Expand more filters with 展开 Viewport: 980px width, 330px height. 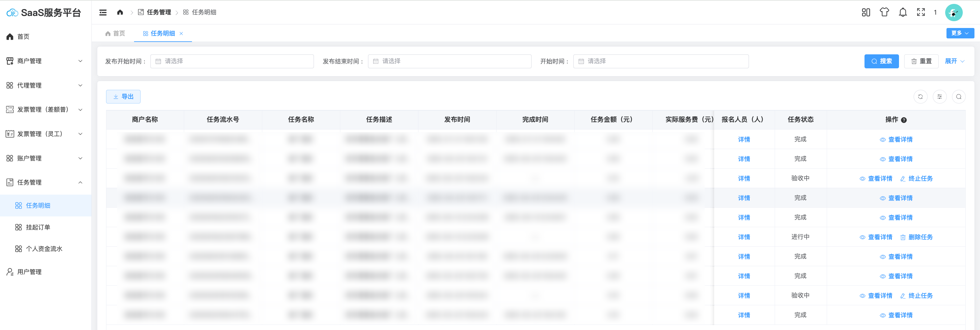pos(954,61)
